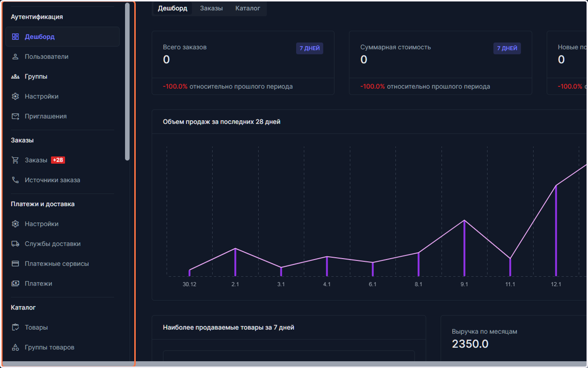
Task: Click the Приглашения envelope icon
Action: click(15, 116)
